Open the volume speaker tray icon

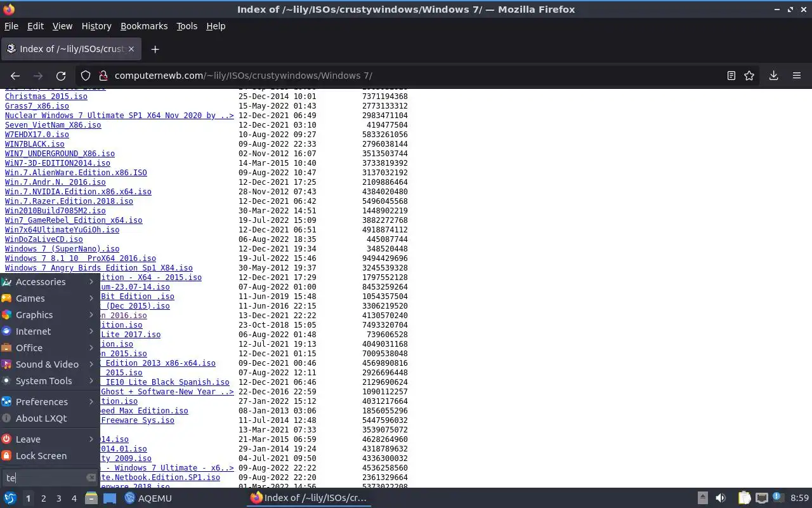pos(721,498)
